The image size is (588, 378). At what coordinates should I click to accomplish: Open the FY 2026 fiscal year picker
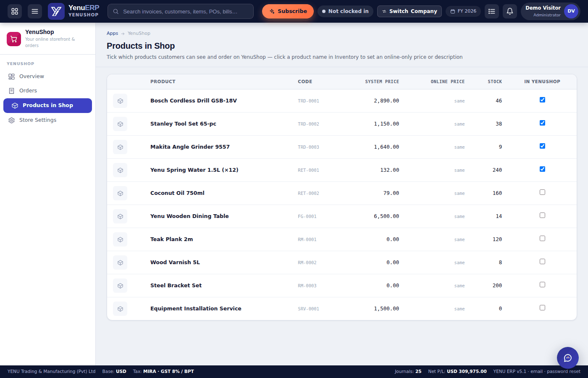pyautogui.click(x=463, y=11)
